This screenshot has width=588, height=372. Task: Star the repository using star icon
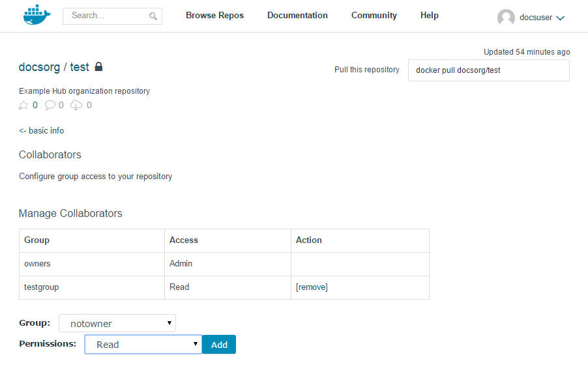[x=24, y=105]
